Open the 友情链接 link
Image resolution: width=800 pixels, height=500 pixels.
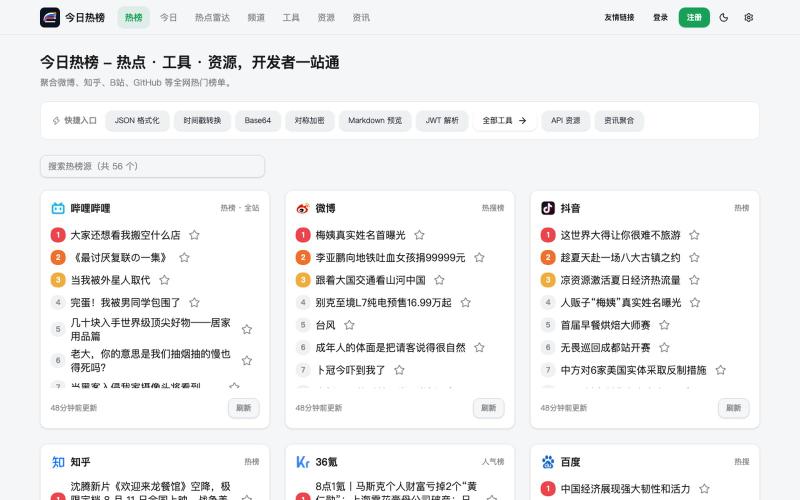click(619, 17)
